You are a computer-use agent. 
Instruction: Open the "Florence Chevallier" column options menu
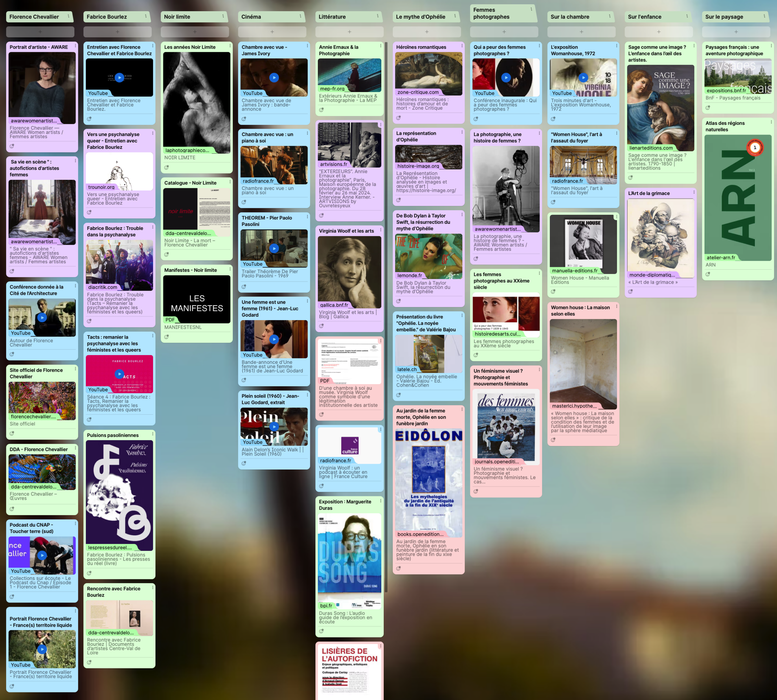tap(68, 16)
